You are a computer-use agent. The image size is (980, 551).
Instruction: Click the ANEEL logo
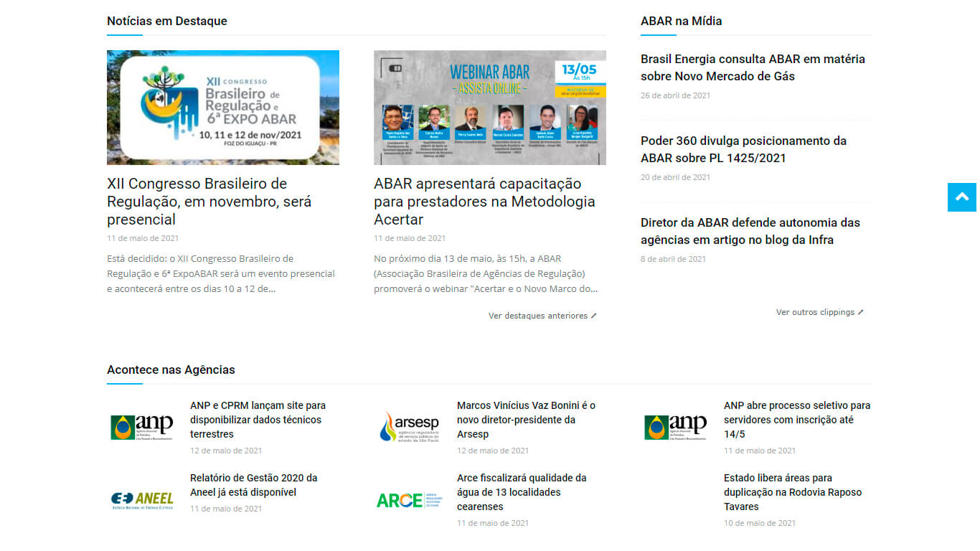pyautogui.click(x=142, y=499)
